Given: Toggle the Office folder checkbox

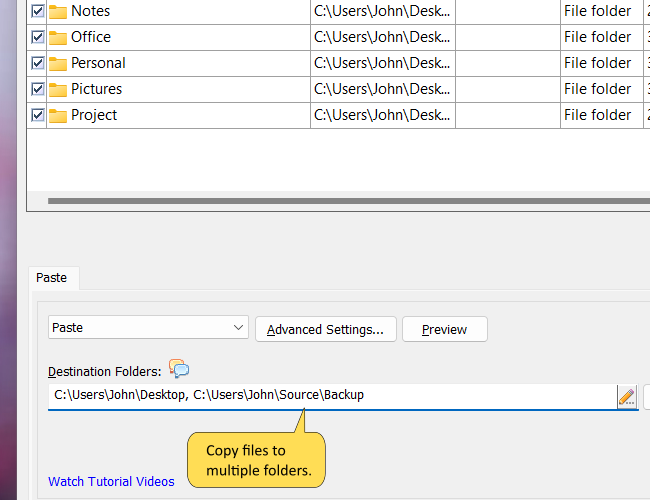Looking at the screenshot, I should click(38, 38).
